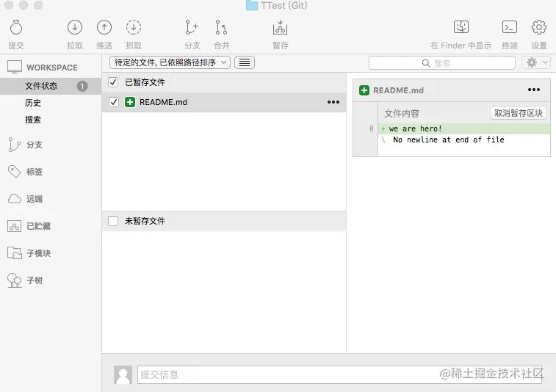
Task: Click the 取消暂存区块 button
Action: pos(519,113)
